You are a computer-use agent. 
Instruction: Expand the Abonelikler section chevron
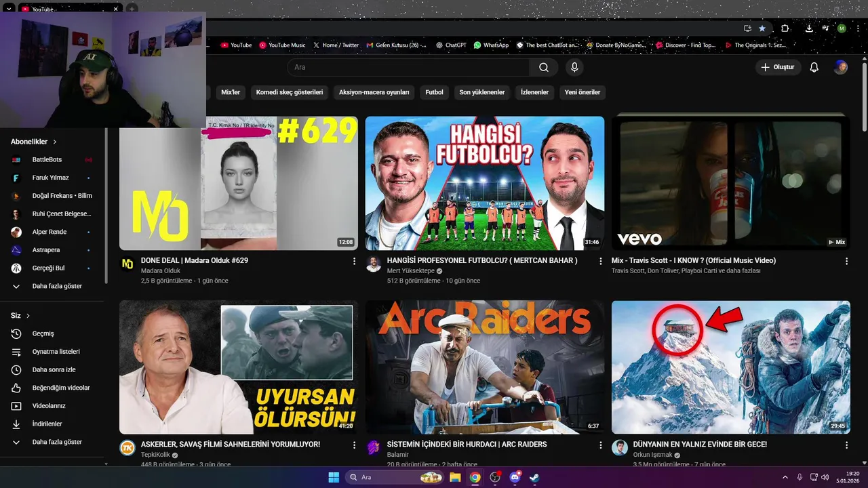coord(55,142)
